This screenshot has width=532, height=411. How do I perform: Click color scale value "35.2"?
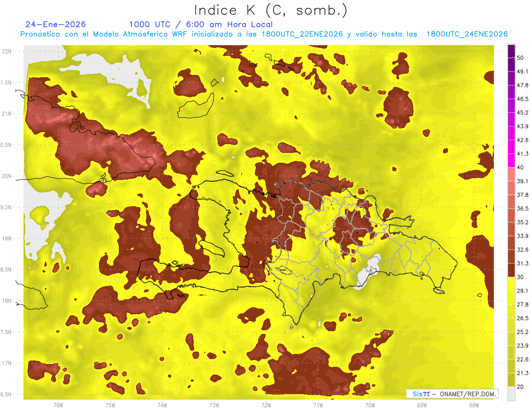(x=522, y=222)
